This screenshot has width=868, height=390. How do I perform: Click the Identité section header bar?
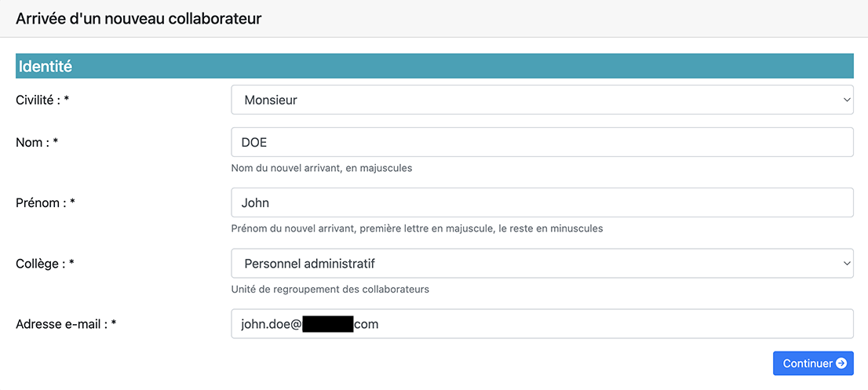coord(434,67)
